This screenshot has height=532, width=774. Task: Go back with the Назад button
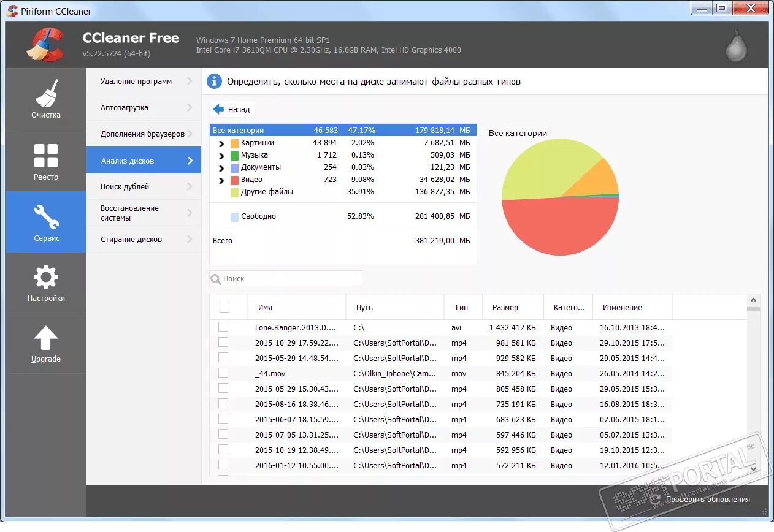point(232,109)
